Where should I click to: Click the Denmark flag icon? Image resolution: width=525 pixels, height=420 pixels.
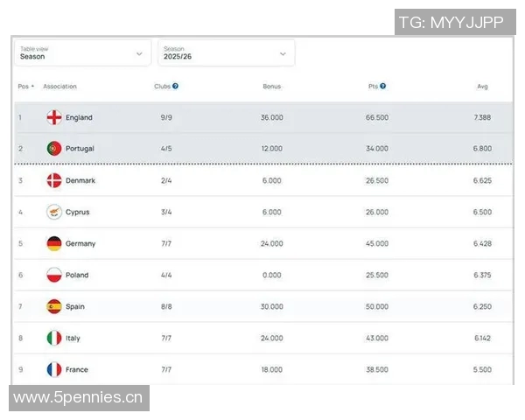[54, 180]
